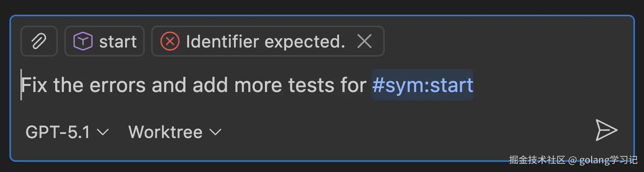Click the #sym:start symbol reference
The image size is (644, 172).
pyautogui.click(x=422, y=85)
